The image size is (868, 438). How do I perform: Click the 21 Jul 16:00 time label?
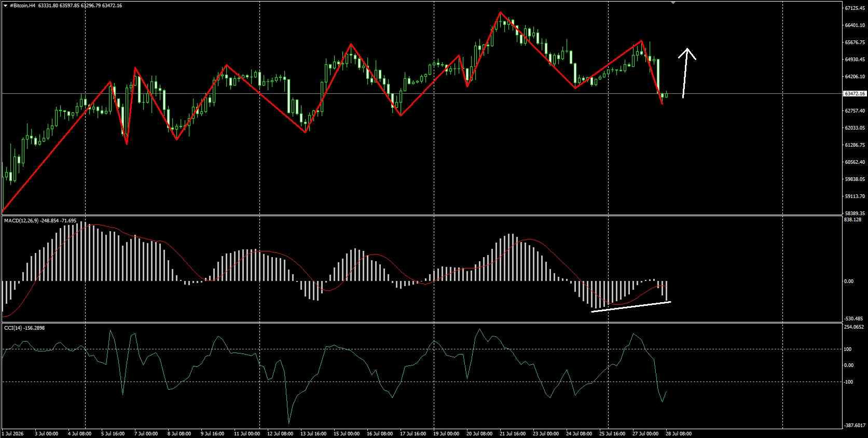(x=513, y=434)
